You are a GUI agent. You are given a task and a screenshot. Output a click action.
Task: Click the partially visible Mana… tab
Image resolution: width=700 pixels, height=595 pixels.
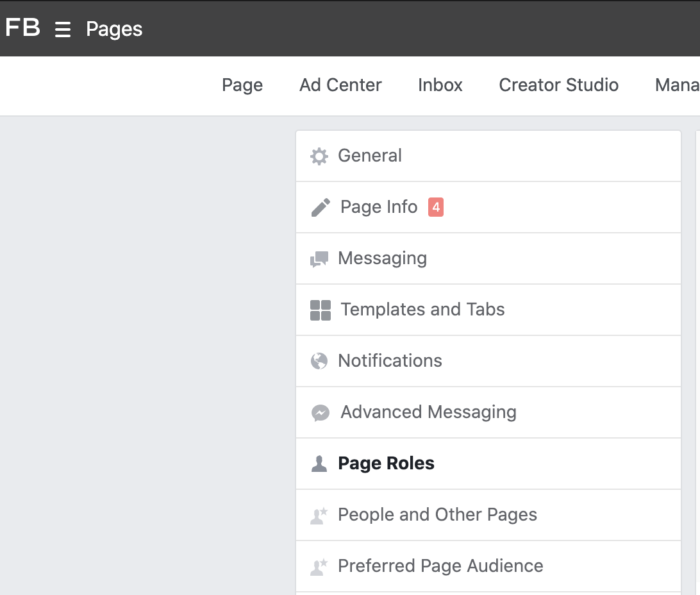(x=677, y=85)
